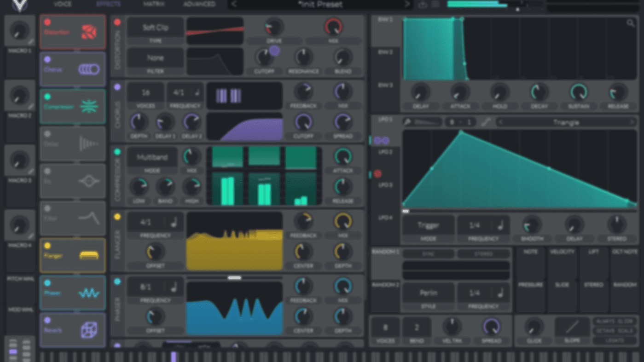
Task: Click the LFO phase slider handle below graph
Action: tap(406, 211)
